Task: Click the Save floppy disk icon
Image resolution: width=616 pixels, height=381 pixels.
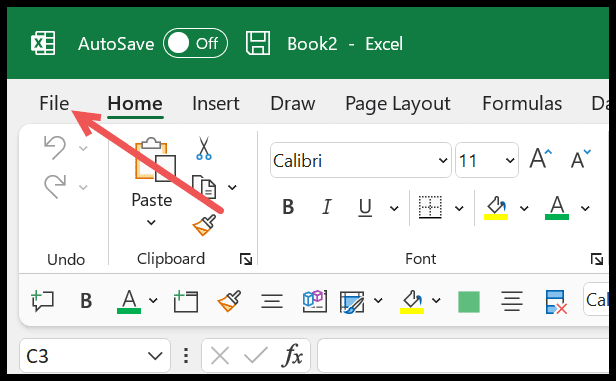Action: click(258, 43)
